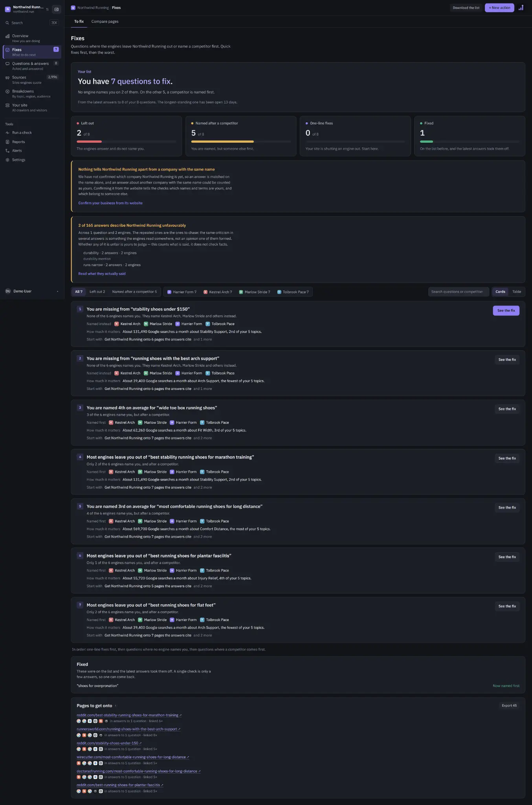Click the Fixes checkbox icon in sidebar
Viewport: 532px width, 805px height.
tap(7, 50)
